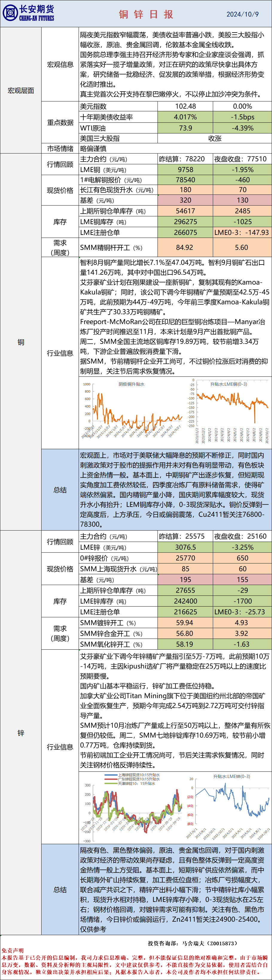This screenshot has height=980, width=272.
Task: Click the 收涨 cell for 美国三大股指
Action: (215, 139)
